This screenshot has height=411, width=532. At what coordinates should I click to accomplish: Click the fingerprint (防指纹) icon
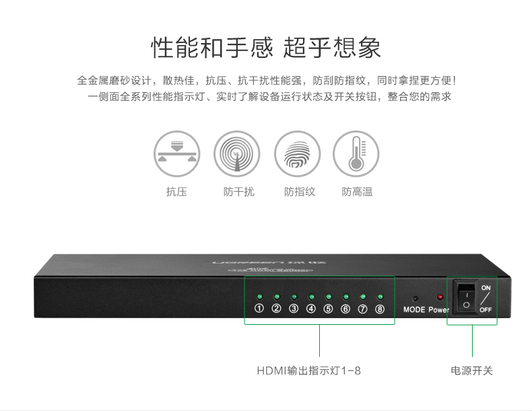[x=297, y=154]
